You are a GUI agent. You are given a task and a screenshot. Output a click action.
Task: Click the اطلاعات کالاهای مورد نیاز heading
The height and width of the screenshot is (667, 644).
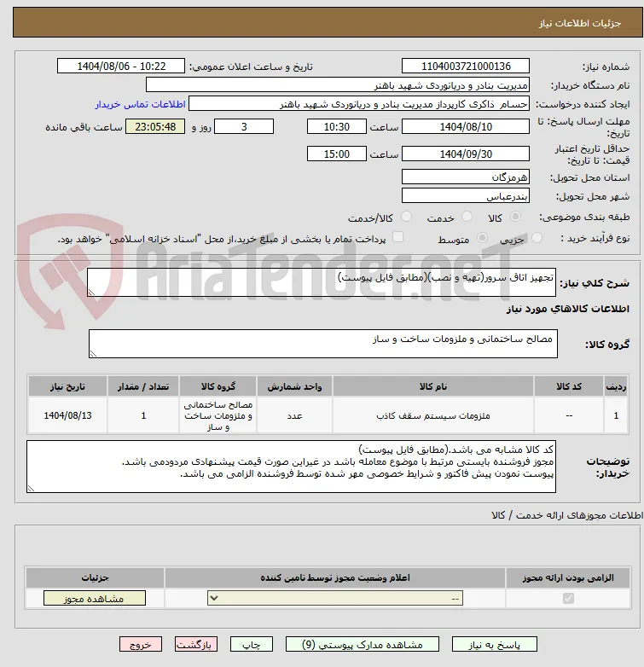point(568,309)
